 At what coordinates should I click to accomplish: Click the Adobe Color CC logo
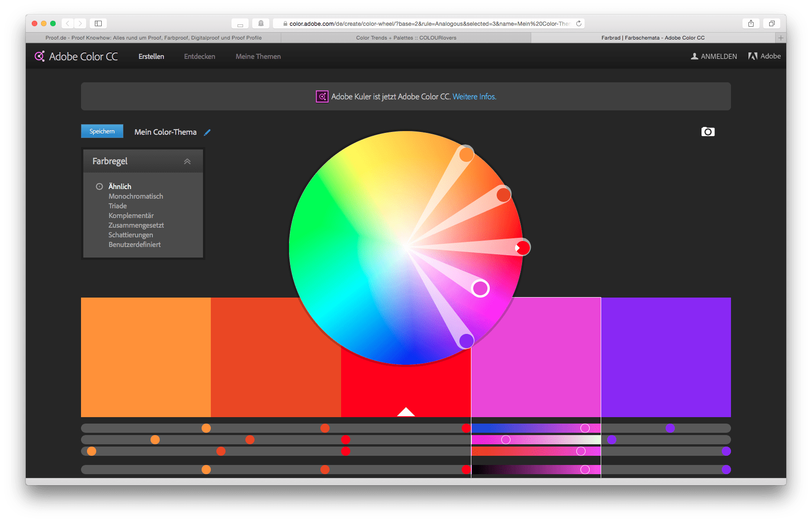pos(76,57)
